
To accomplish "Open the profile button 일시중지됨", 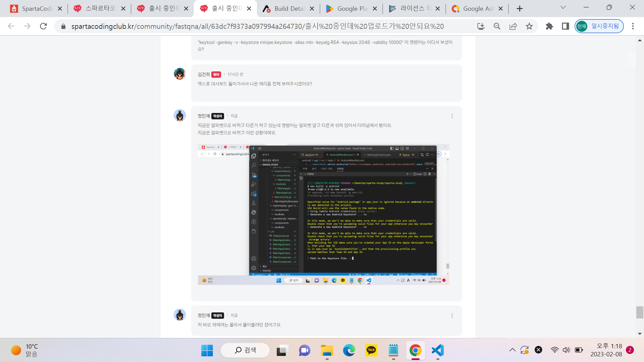I will pyautogui.click(x=599, y=26).
